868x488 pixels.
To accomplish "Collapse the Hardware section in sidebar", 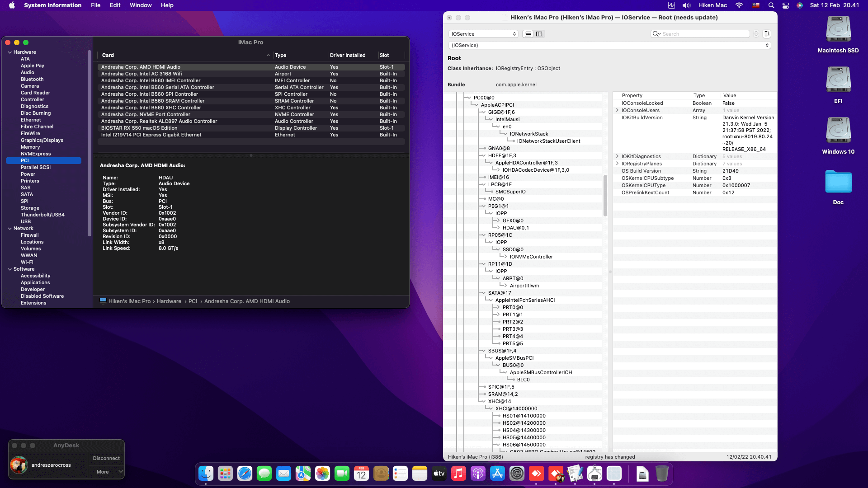I will pos(10,52).
